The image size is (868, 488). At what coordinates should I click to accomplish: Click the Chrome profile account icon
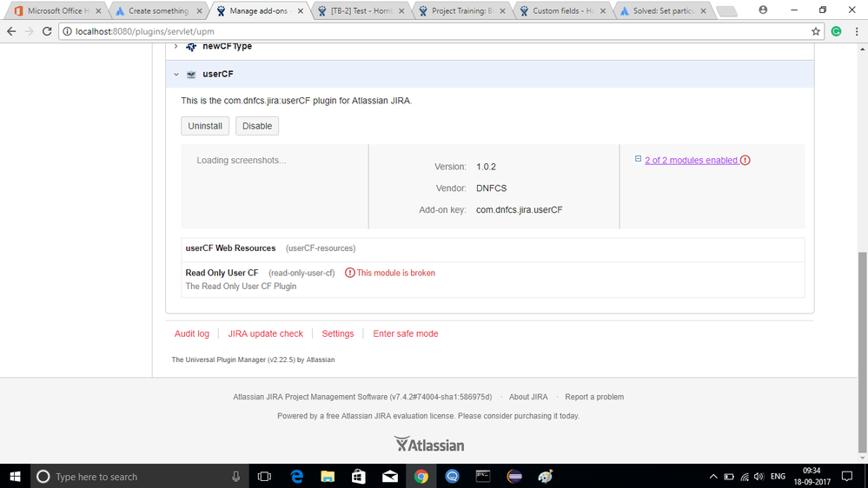(x=763, y=10)
